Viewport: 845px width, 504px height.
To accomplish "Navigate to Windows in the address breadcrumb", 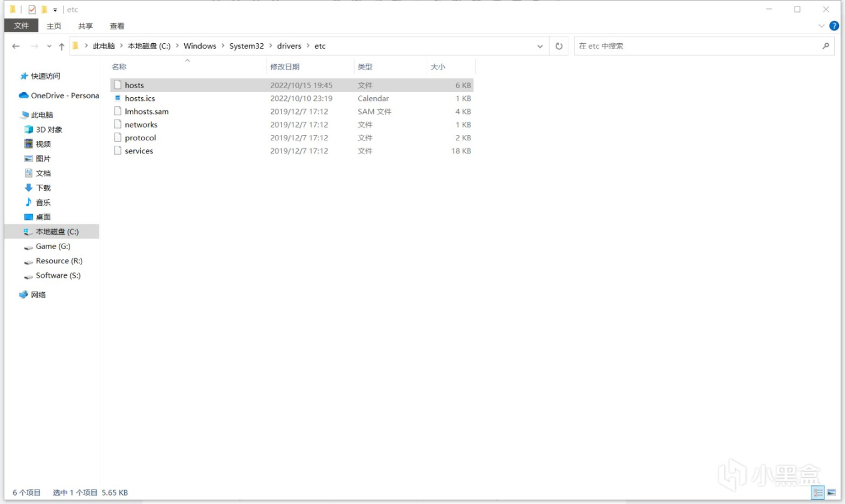I will click(x=200, y=46).
